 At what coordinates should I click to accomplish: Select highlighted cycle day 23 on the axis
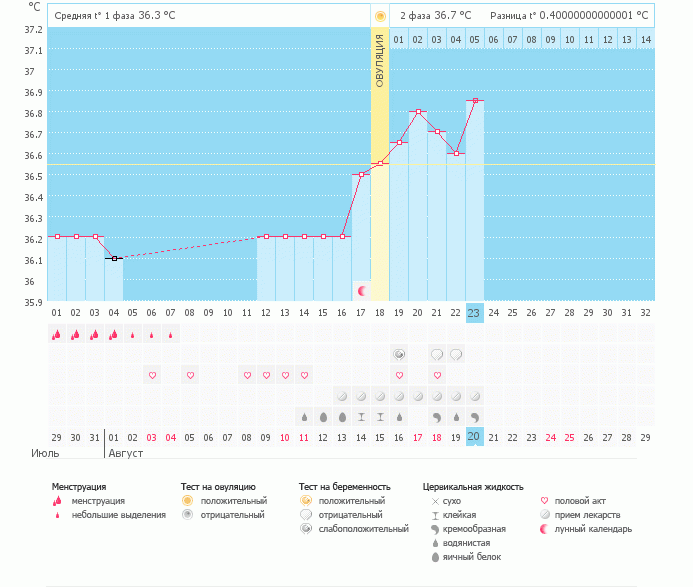tap(475, 313)
